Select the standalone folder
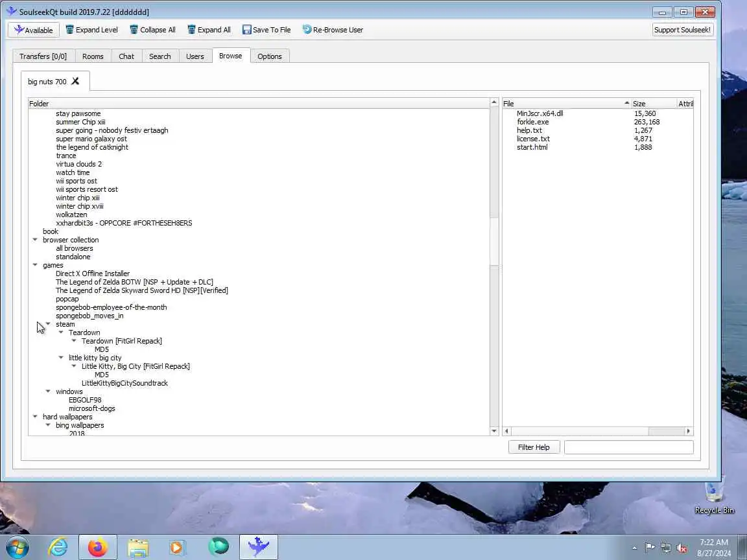Viewport: 747px width, 560px height. [x=73, y=257]
